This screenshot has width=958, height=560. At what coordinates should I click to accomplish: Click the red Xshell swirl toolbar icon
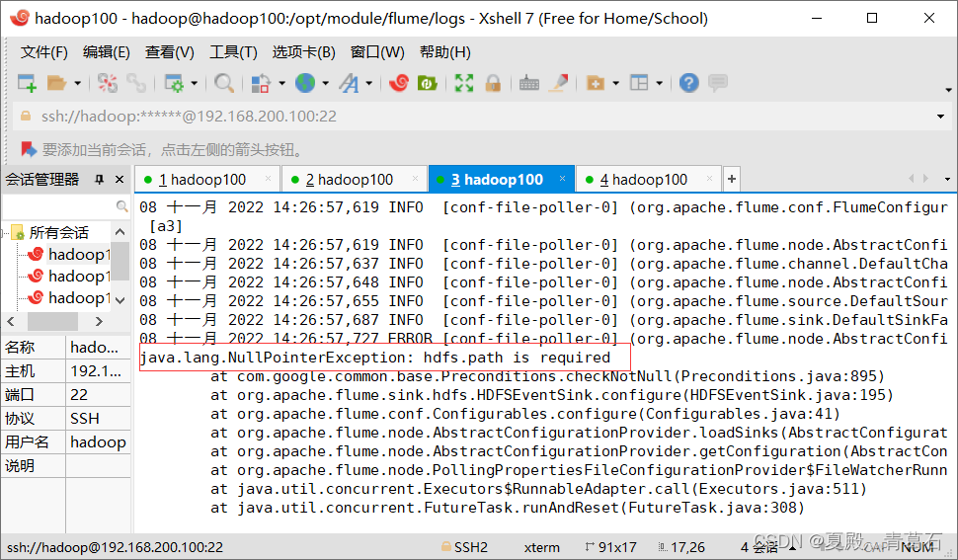click(x=399, y=82)
